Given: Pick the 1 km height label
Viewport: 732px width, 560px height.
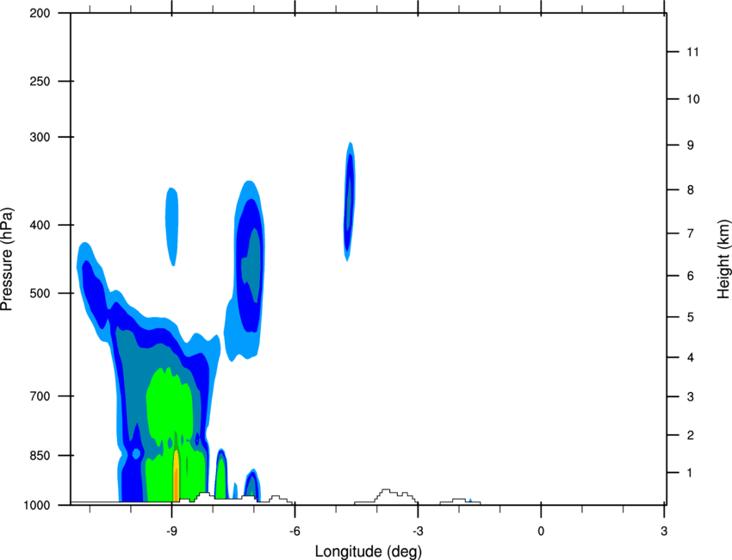Looking at the screenshot, I should (690, 473).
